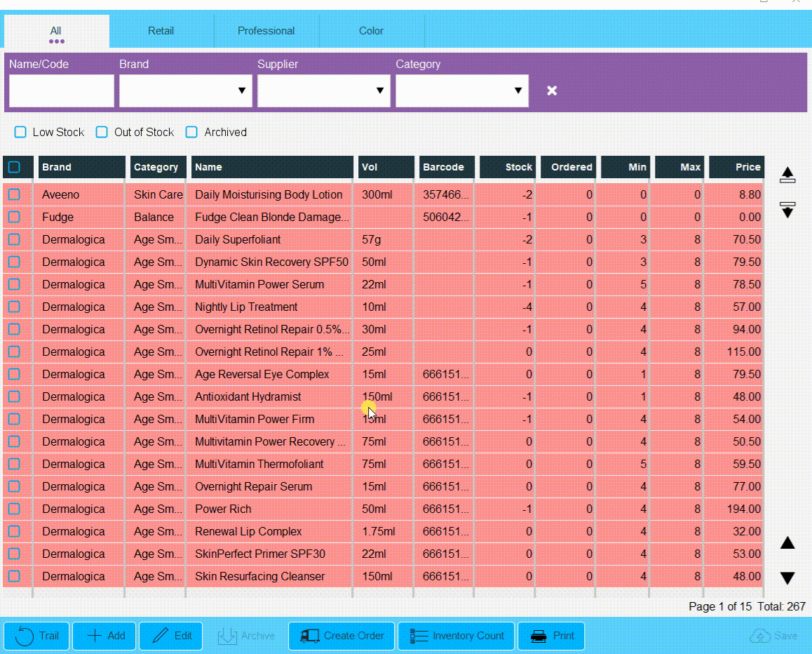Sort by Name column header
Viewport: 812px width, 654px height.
coord(272,167)
